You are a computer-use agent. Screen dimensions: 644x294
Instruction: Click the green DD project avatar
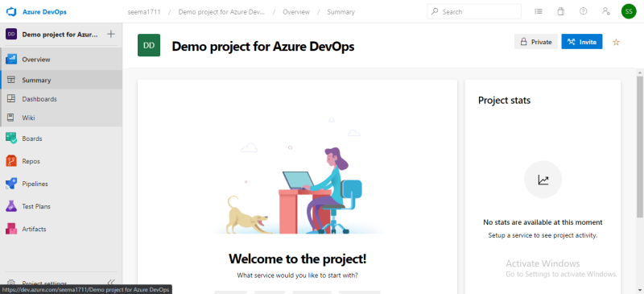149,45
